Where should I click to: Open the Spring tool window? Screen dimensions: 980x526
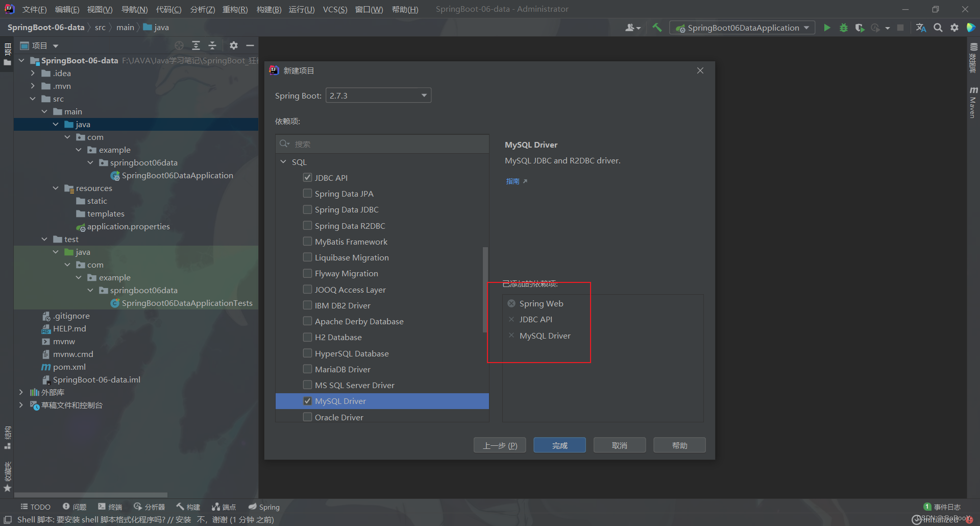click(264, 507)
